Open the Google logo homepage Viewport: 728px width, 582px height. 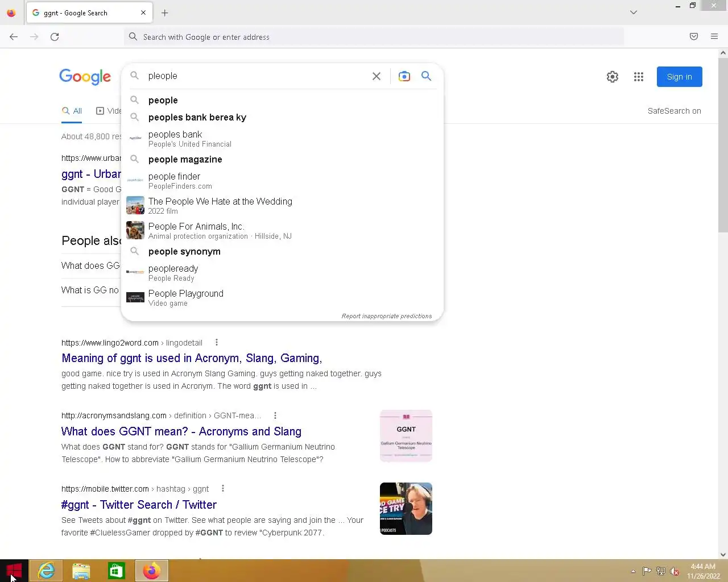[85, 77]
